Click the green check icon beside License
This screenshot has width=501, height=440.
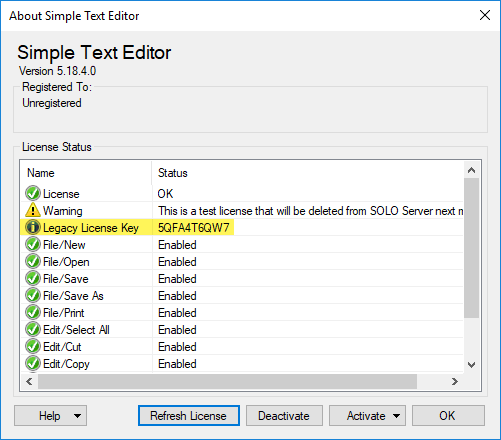click(33, 193)
